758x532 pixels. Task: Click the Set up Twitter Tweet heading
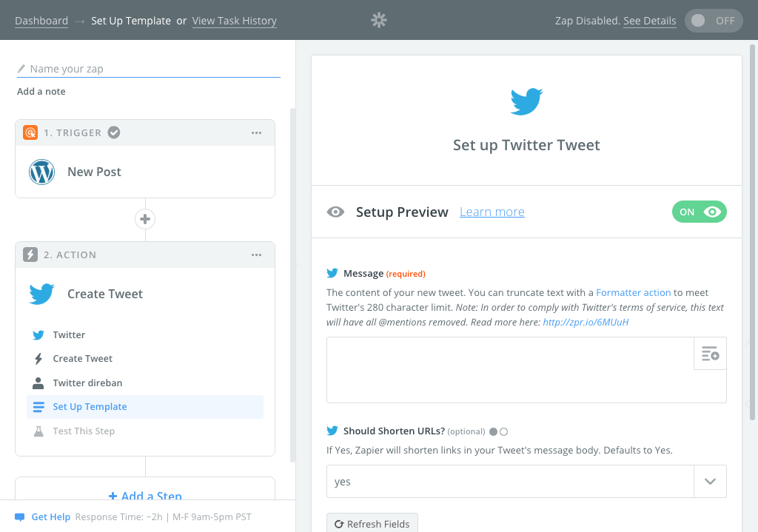526,145
